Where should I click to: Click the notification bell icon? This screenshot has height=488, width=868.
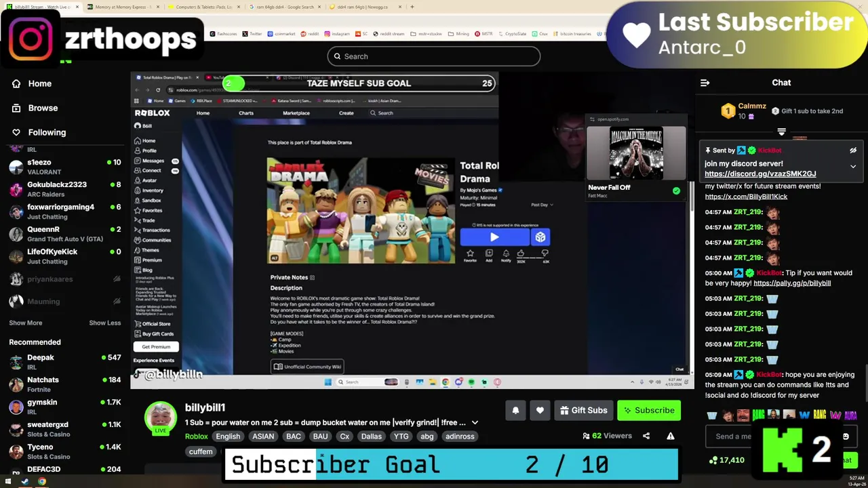click(515, 410)
